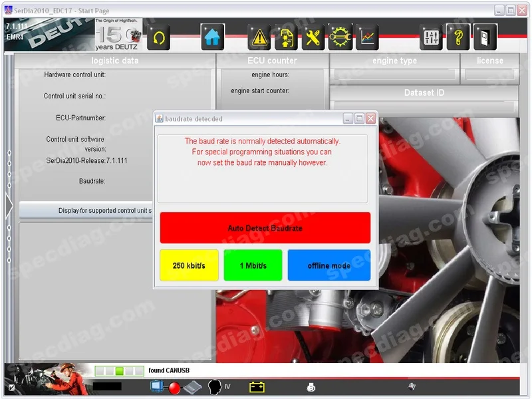Open the measurement graph chart icon
The image size is (532, 399).
point(367,37)
